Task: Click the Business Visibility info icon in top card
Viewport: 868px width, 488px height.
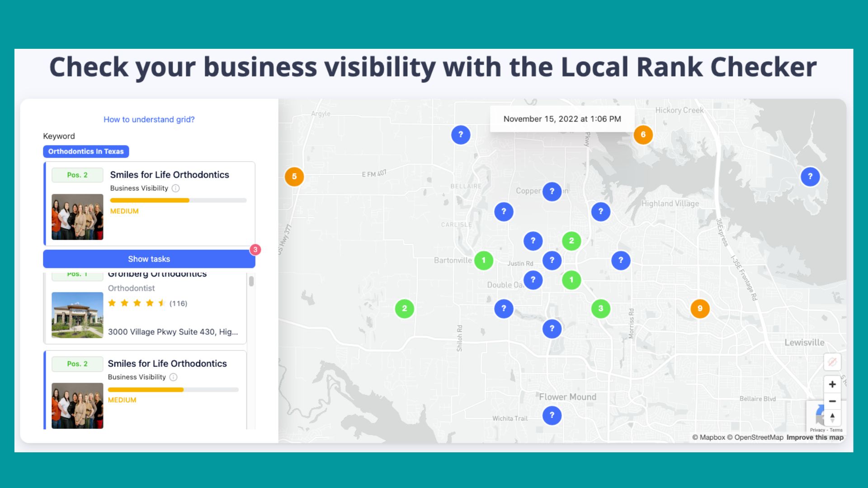Action: [x=176, y=188]
